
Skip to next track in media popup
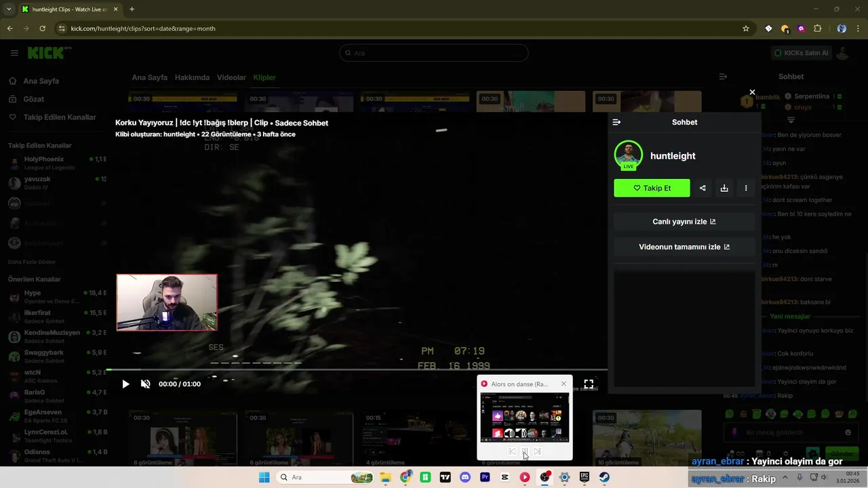tap(537, 451)
